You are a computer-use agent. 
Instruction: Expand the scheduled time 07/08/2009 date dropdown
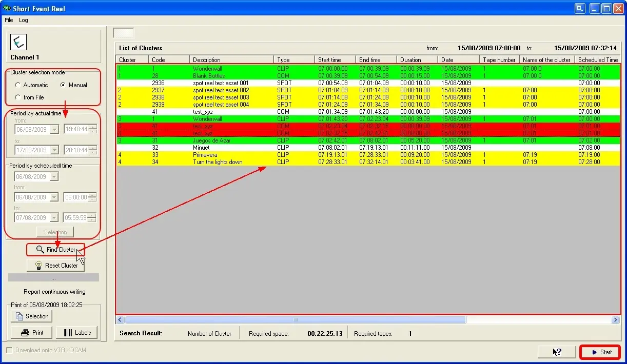(54, 218)
